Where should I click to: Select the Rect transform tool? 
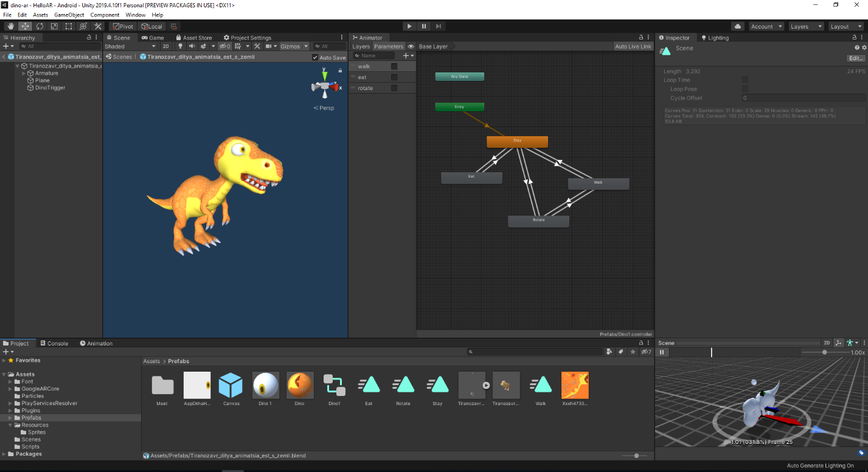(69, 26)
